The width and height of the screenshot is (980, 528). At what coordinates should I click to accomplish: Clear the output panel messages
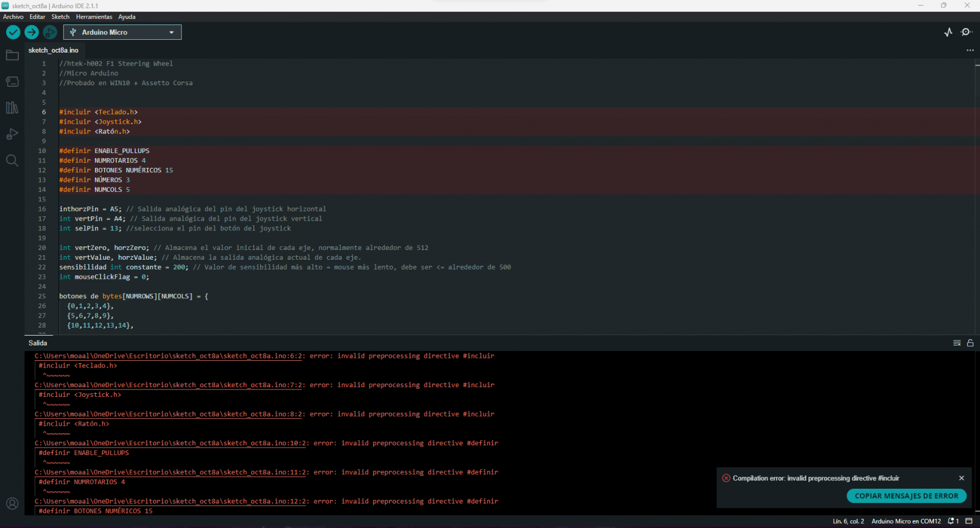957,343
